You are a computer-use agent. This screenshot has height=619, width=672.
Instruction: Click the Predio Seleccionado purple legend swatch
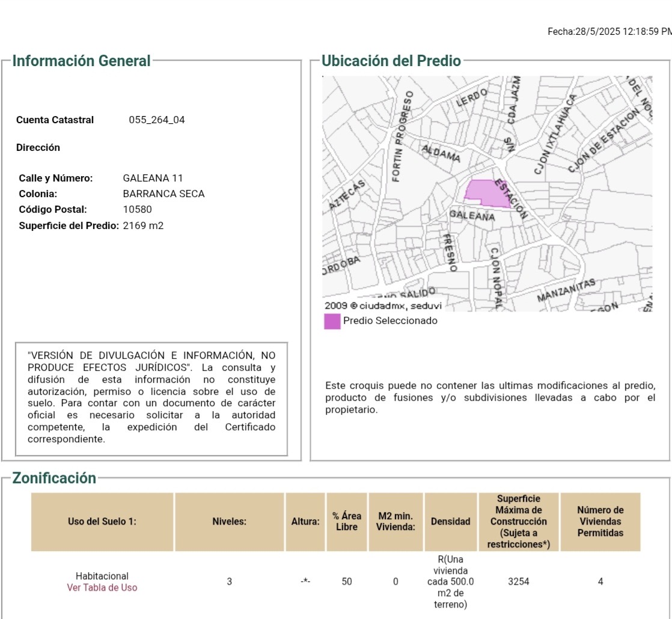pos(332,322)
